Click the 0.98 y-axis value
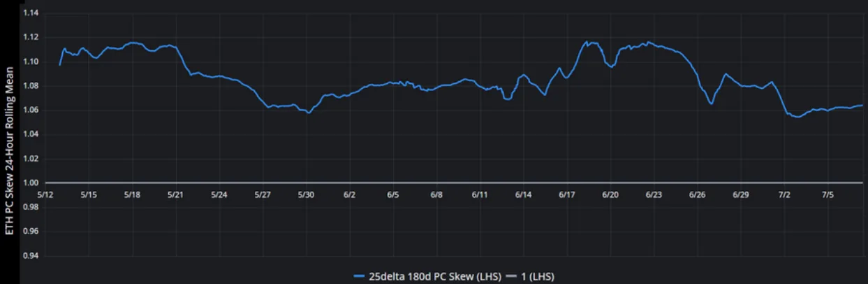Viewport: 868px width, 284px height. [31, 208]
